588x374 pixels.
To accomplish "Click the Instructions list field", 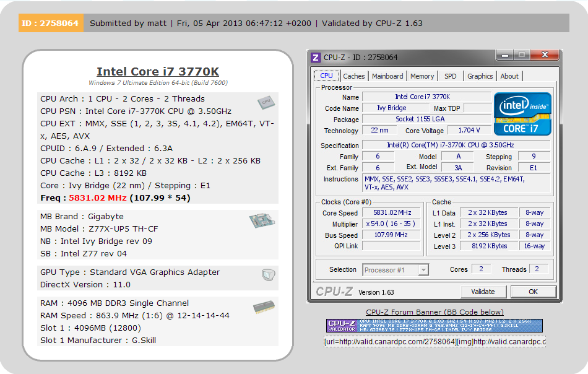I will pyautogui.click(x=456, y=183).
